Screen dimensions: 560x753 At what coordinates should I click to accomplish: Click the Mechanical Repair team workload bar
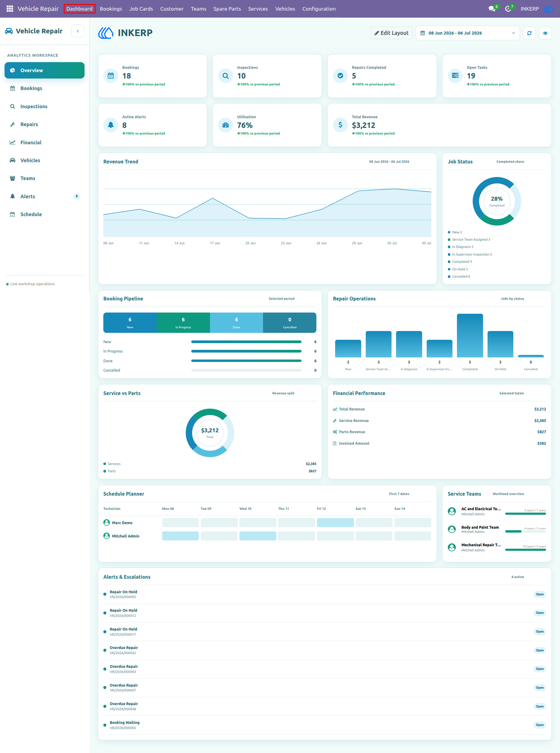click(x=525, y=550)
